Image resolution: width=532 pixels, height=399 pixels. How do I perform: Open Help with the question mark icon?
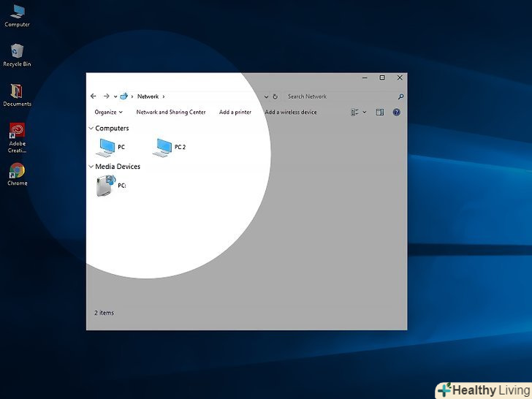[x=396, y=113]
